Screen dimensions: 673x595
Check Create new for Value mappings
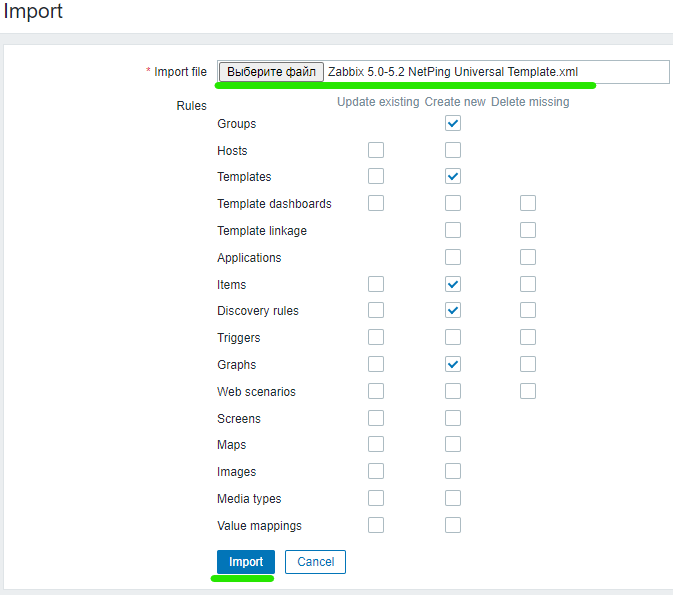453,525
